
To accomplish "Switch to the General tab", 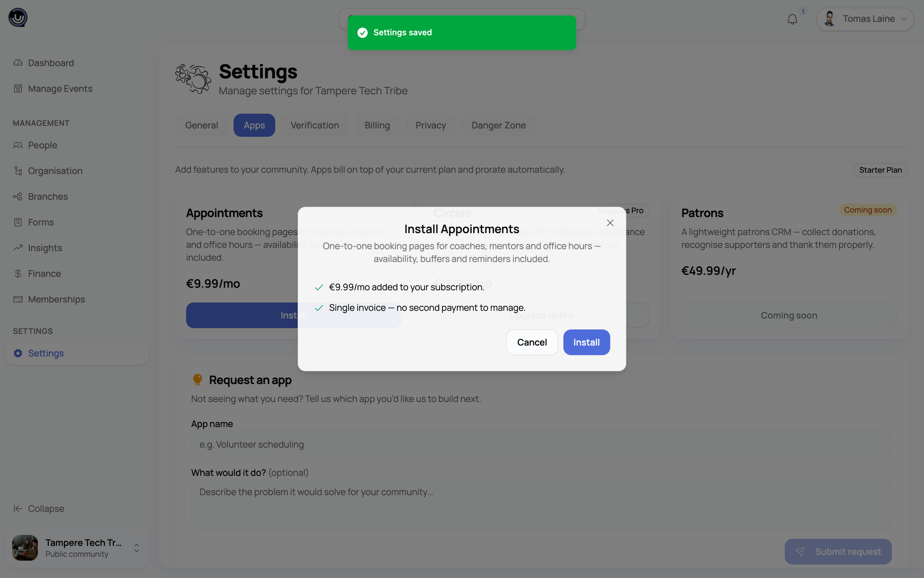I will point(201,125).
